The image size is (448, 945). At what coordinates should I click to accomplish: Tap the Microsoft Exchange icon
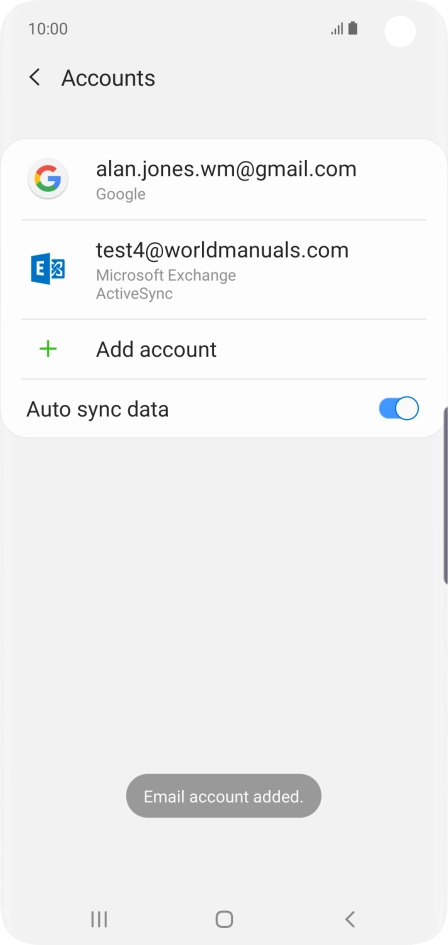[x=48, y=269]
